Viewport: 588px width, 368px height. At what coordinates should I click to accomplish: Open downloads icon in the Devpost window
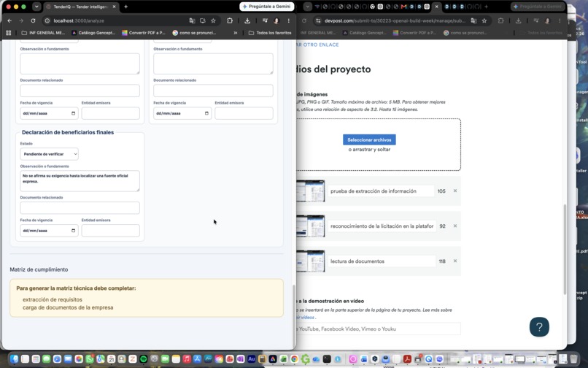[x=518, y=20]
